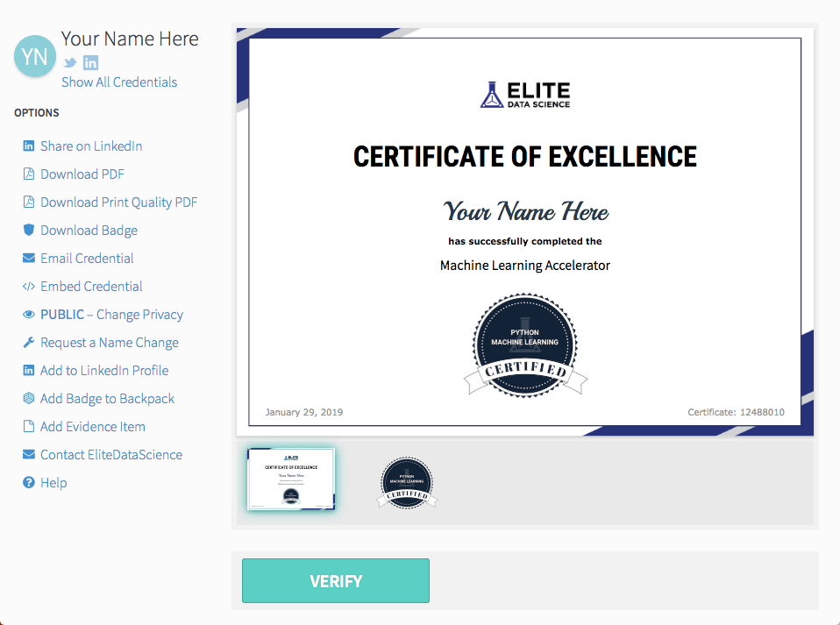Select the certificate thumbnail preview
The width and height of the screenshot is (840, 625).
pos(291,479)
